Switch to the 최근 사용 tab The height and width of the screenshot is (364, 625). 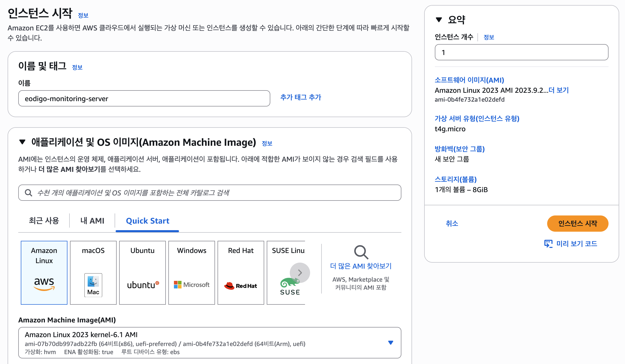[44, 221]
